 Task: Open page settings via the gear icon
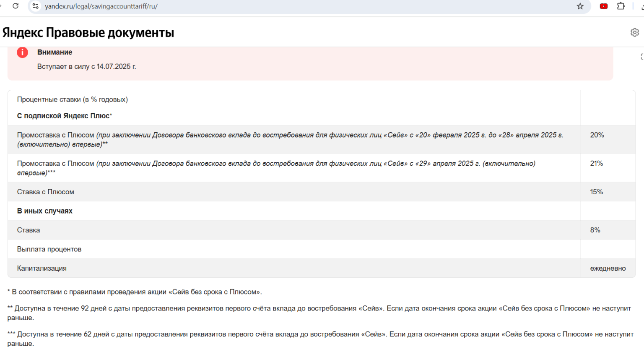click(634, 32)
